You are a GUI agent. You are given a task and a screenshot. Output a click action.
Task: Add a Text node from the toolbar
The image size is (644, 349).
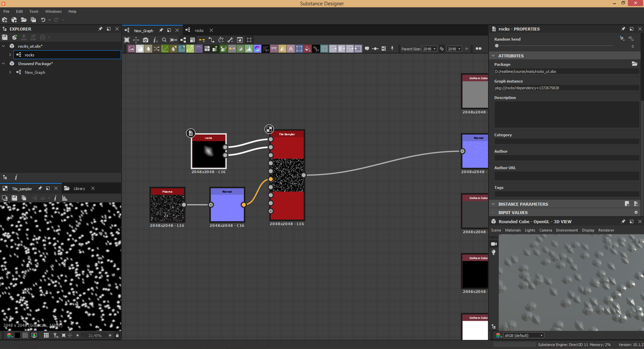pyautogui.click(x=291, y=49)
